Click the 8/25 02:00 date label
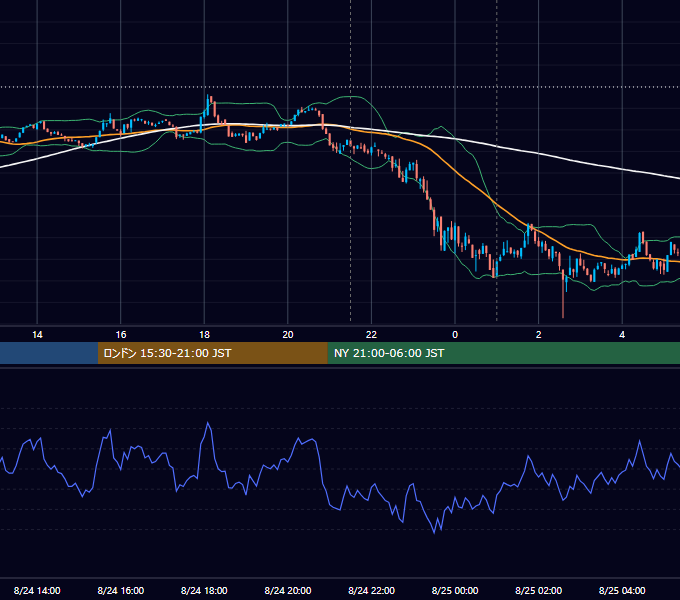680x600 pixels. click(539, 590)
